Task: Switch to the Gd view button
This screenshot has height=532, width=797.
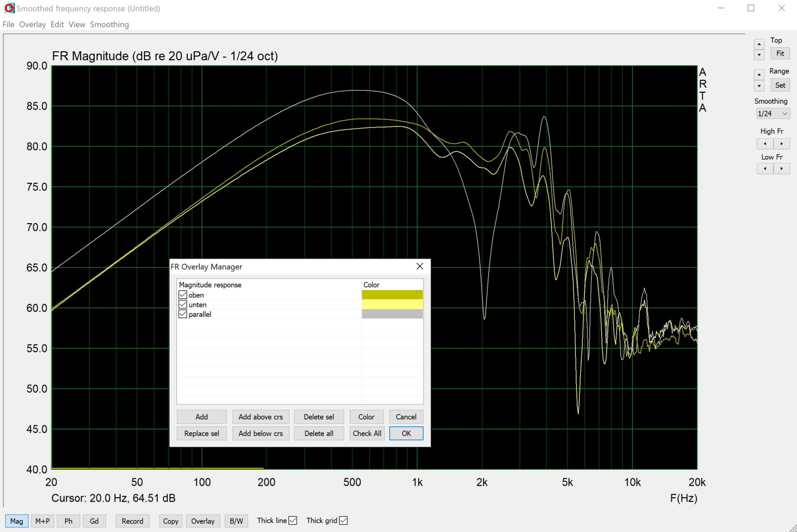Action: [x=94, y=521]
